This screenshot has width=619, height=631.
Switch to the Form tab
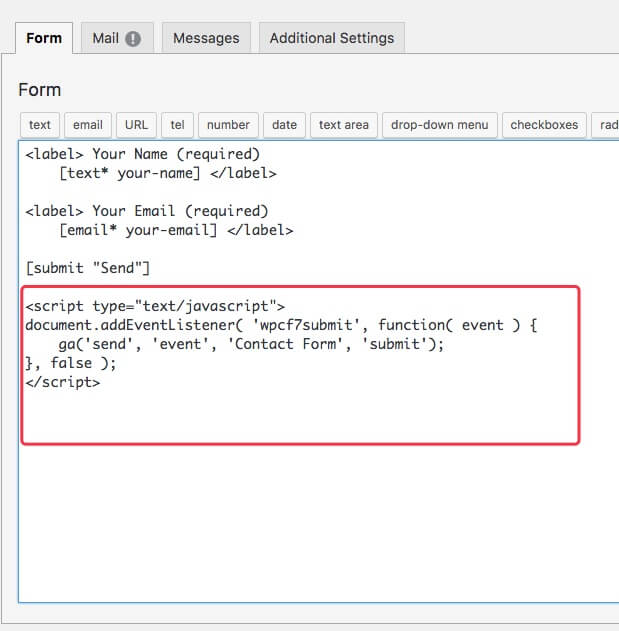[x=43, y=38]
